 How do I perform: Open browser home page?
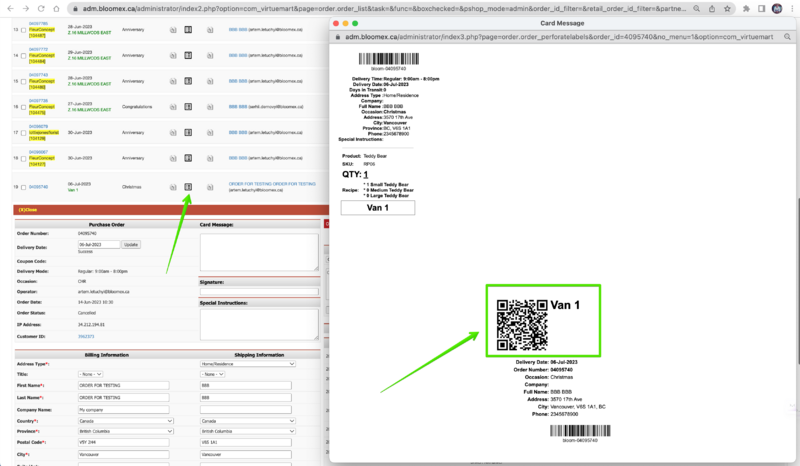(x=56, y=9)
